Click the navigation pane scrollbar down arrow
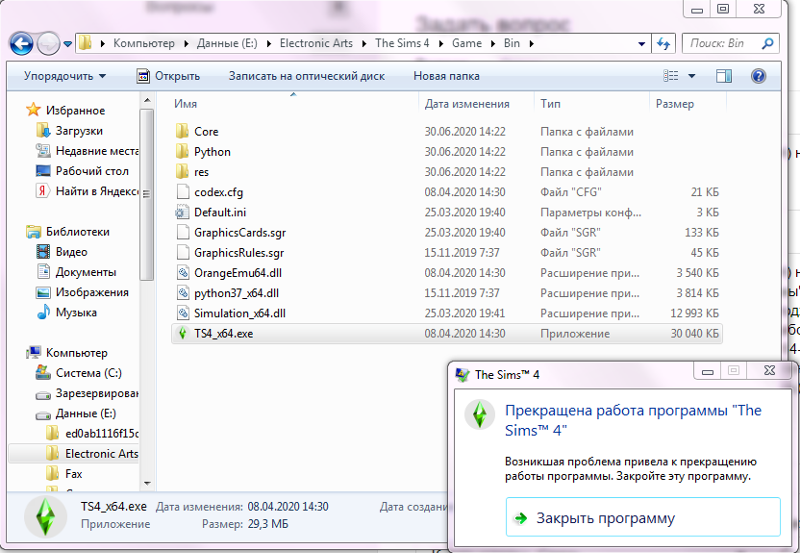 147,483
